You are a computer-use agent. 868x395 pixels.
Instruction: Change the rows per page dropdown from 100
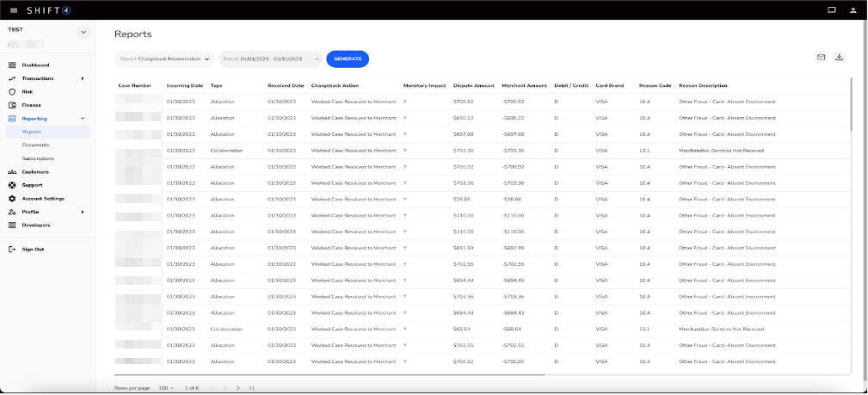(165, 388)
